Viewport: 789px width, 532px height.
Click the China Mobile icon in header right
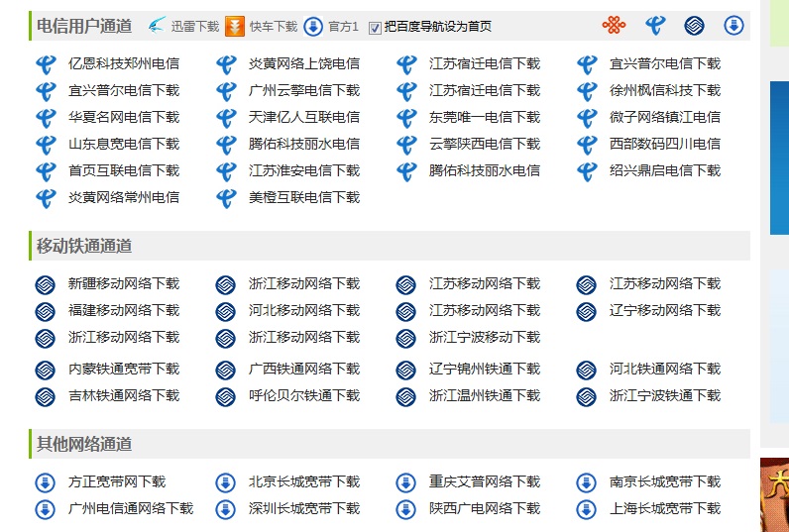[694, 26]
